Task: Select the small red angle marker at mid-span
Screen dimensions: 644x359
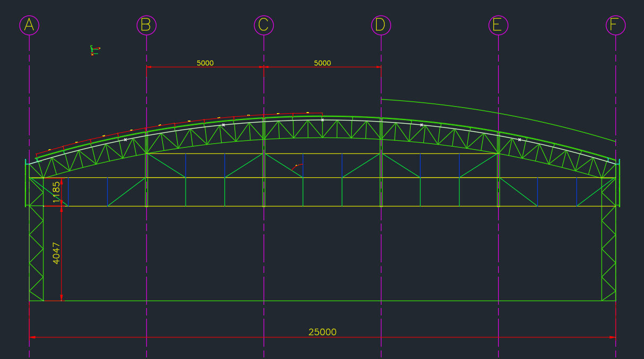Action: [297, 166]
